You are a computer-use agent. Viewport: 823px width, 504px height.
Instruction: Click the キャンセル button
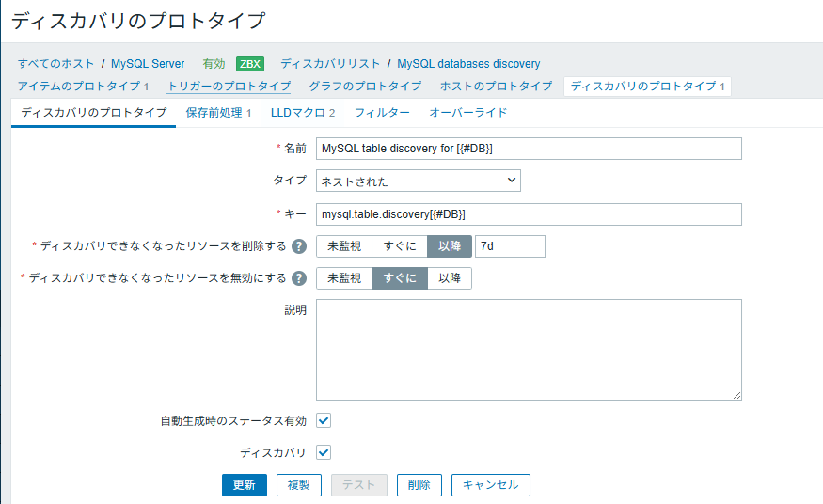pos(490,485)
